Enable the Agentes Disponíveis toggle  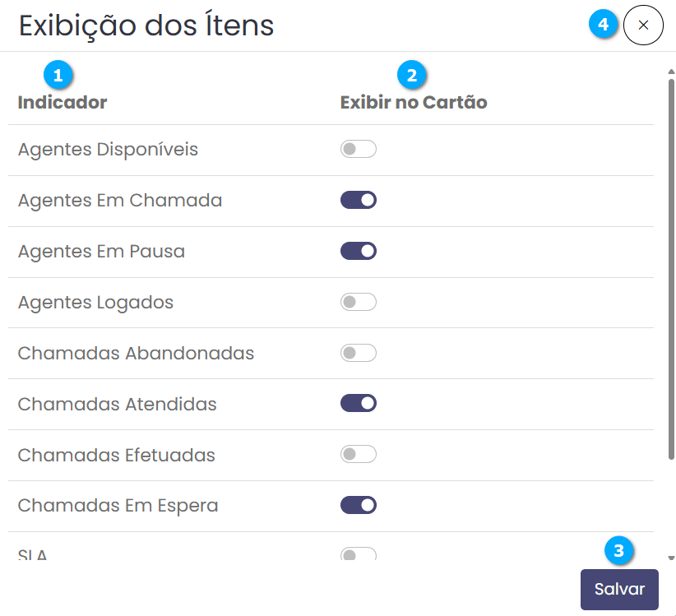(x=359, y=150)
